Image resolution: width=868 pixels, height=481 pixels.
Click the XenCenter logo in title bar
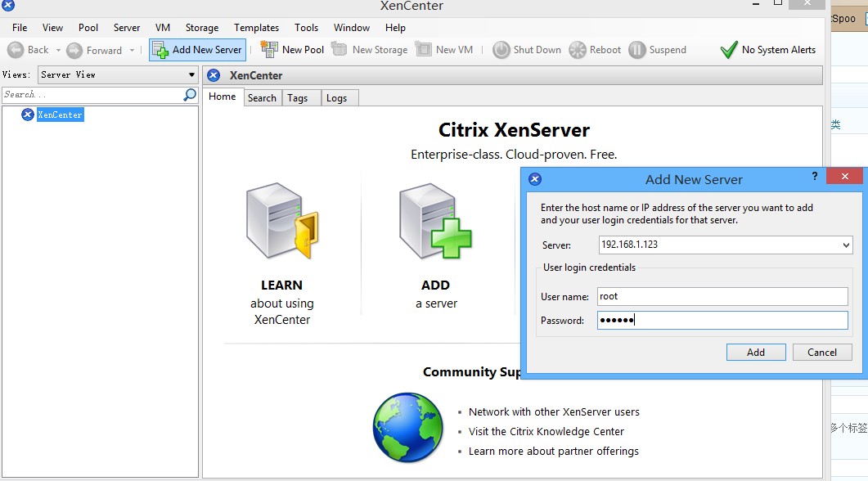tap(8, 6)
